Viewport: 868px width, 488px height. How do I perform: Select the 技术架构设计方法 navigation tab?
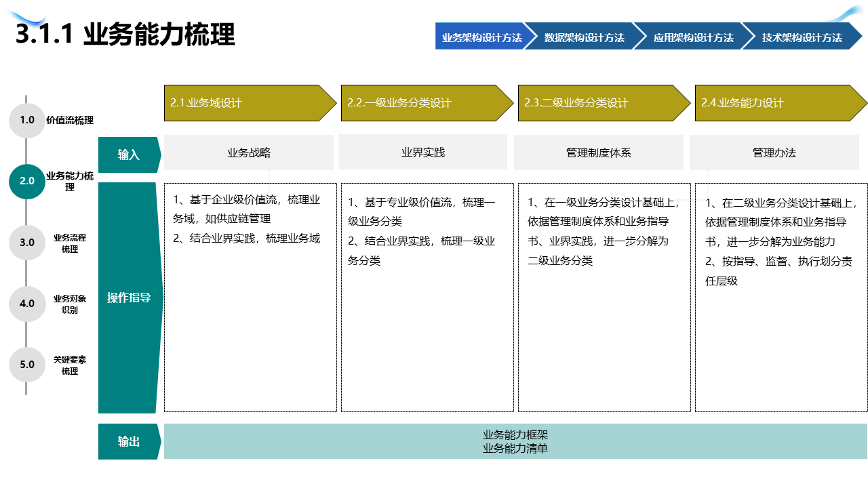coord(802,37)
